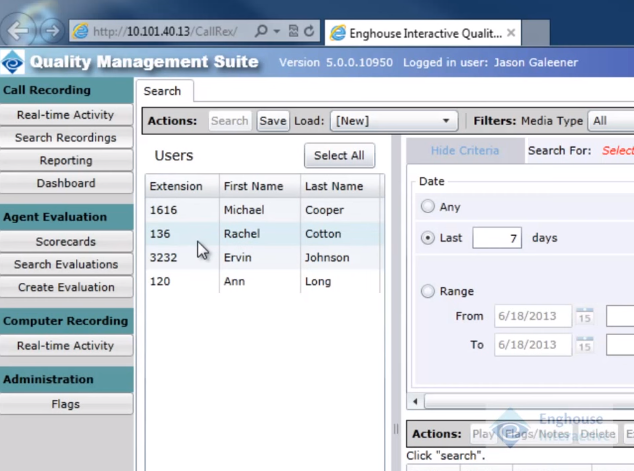This screenshot has height=471, width=634.
Task: Open the Dashboard page
Action: click(66, 183)
